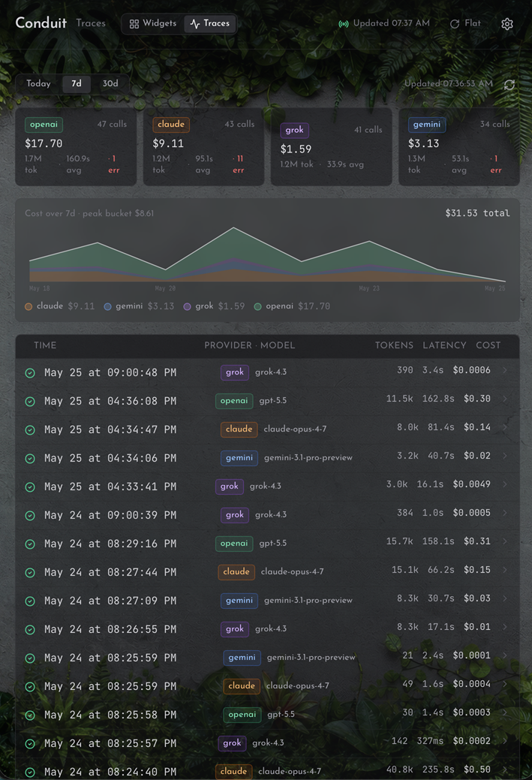Click success check icon for 09:00:48 PM row
This screenshot has width=532, height=780.
30,373
